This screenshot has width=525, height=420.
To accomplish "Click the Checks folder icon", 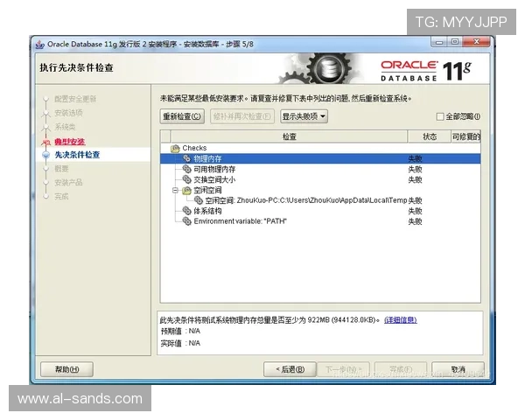I will pos(175,148).
